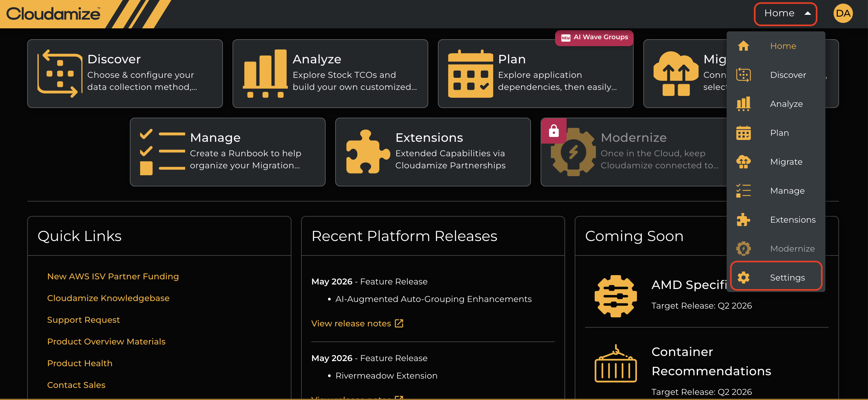Click the Discover icon in dropdown menu

pos(743,75)
